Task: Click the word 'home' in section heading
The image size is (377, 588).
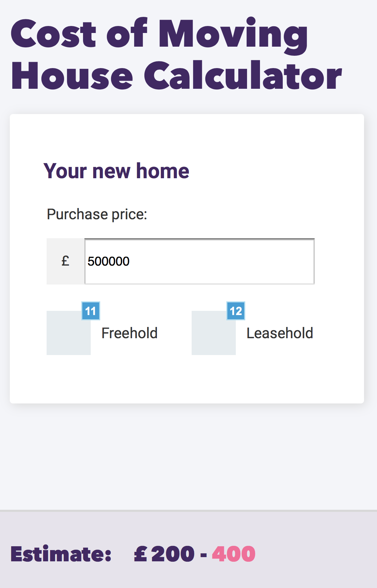Action: point(163,171)
